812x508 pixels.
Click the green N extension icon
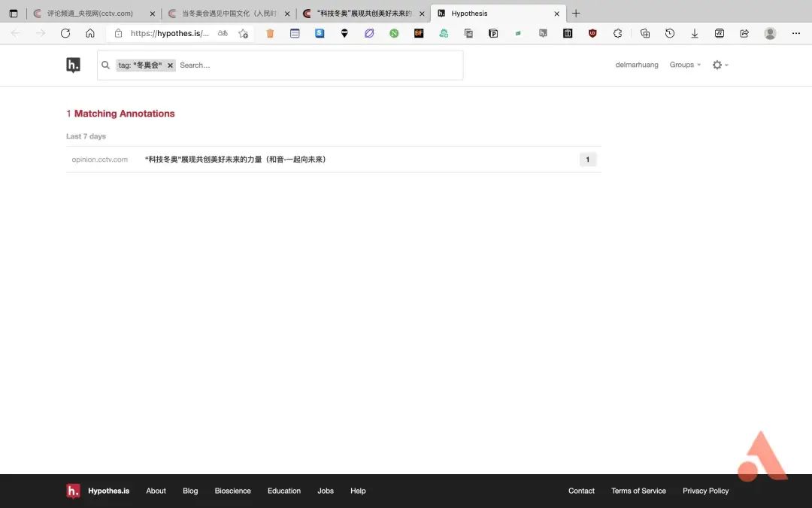point(394,33)
